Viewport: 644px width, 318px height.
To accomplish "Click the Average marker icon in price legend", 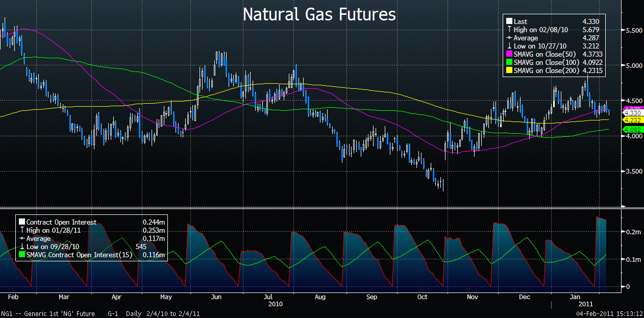I will [509, 38].
